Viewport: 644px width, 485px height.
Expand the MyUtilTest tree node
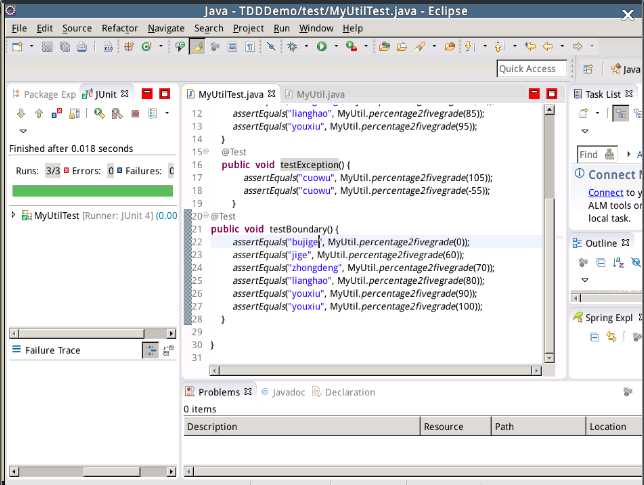tap(14, 215)
